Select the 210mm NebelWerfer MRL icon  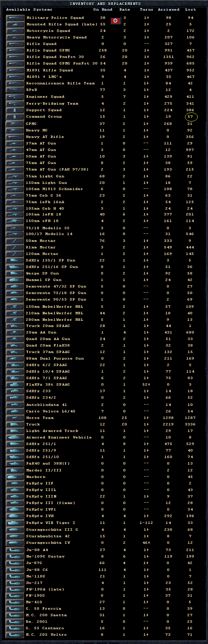pos(15,313)
